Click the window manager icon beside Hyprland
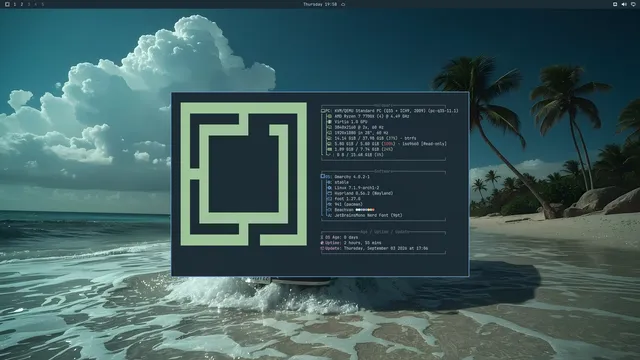This screenshot has height=360, width=640. click(x=329, y=193)
